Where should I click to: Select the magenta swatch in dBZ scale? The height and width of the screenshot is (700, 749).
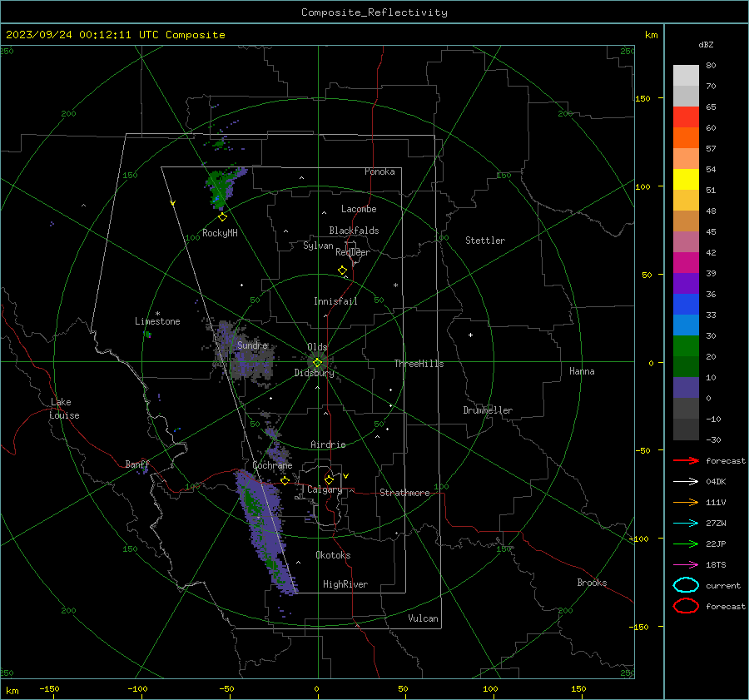(686, 263)
